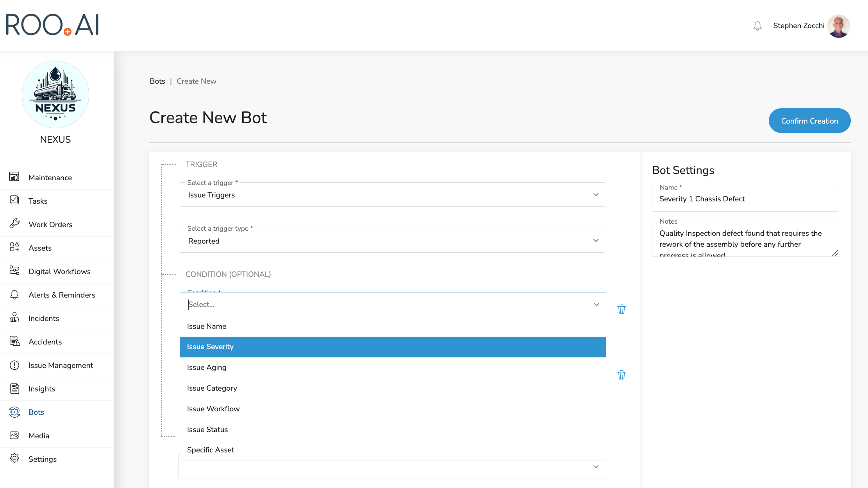This screenshot has width=868, height=488.
Task: Collapse the Condition select dropdown chevron
Action: pyautogui.click(x=596, y=305)
